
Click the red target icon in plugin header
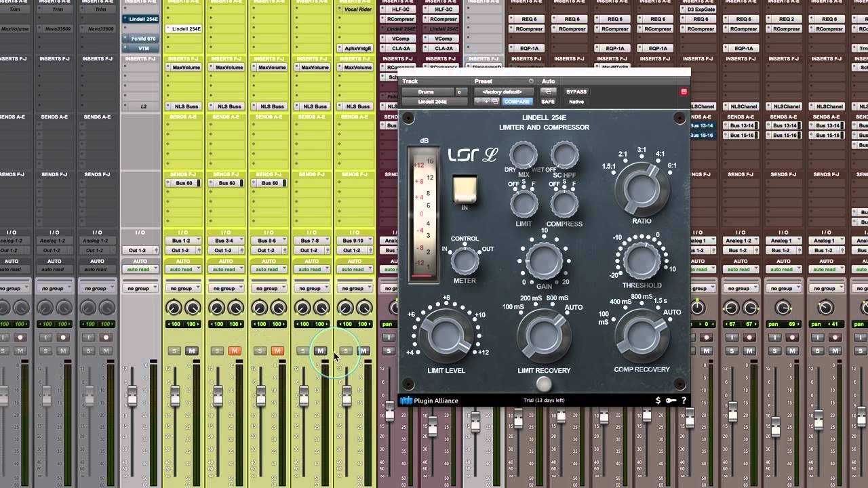684,91
